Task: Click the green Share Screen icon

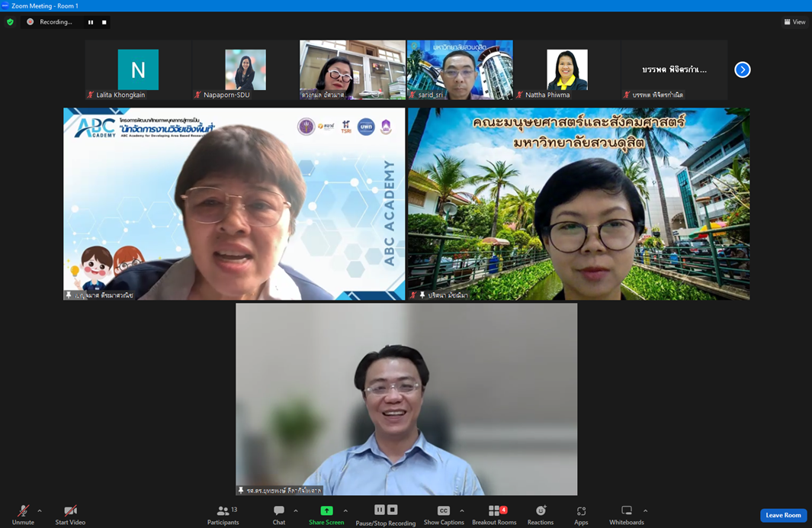Action: coord(326,510)
